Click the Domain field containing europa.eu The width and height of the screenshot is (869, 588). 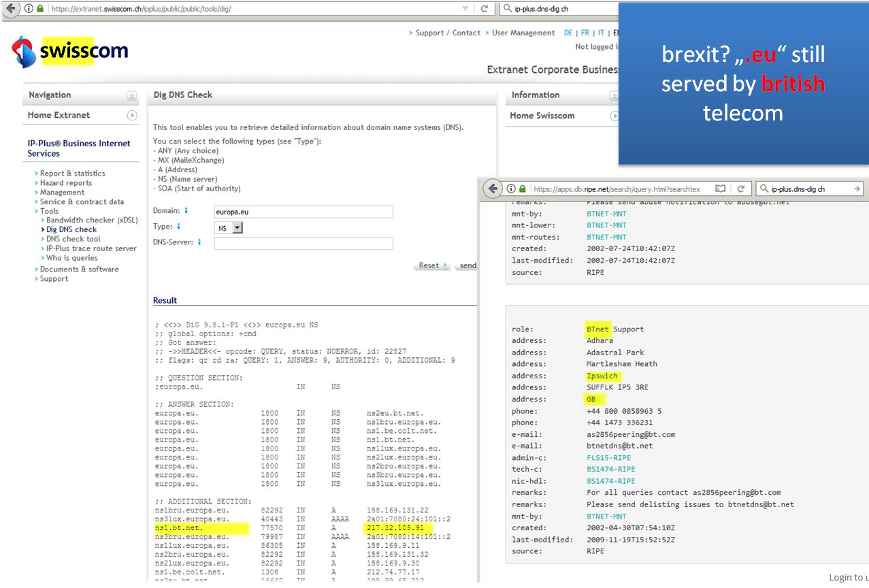pyautogui.click(x=304, y=212)
